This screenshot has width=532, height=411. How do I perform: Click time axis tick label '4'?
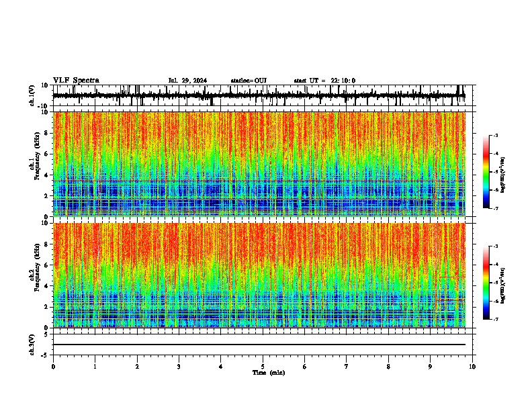(221, 367)
